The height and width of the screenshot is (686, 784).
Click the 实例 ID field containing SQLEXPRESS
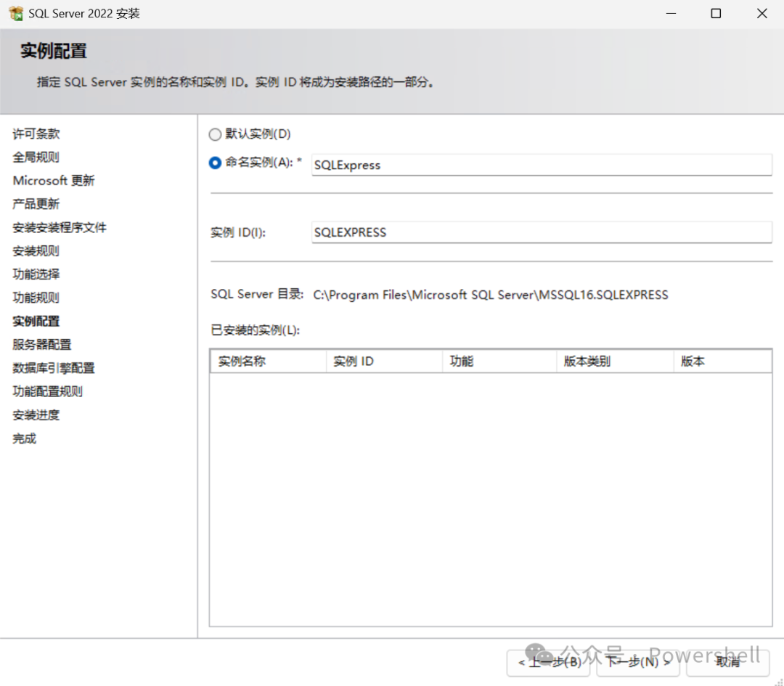[x=542, y=232]
